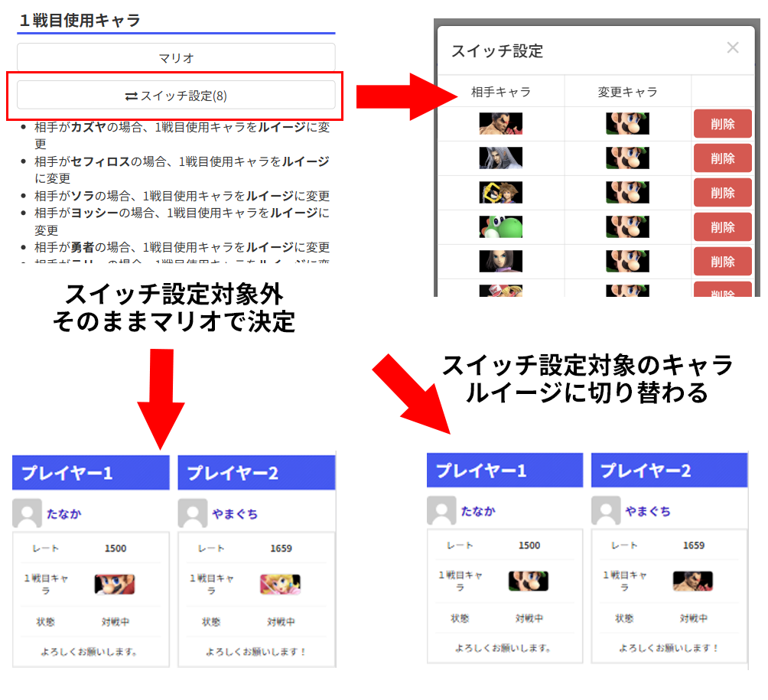Close the スイッチ設定 dialog
Screen dimensions: 768x700
[732, 48]
